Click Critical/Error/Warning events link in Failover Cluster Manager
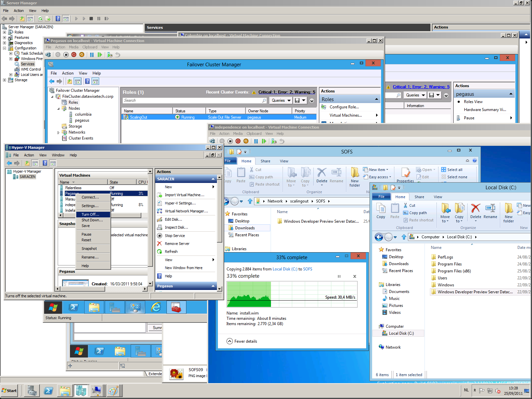This screenshot has height=399, width=532. point(287,92)
